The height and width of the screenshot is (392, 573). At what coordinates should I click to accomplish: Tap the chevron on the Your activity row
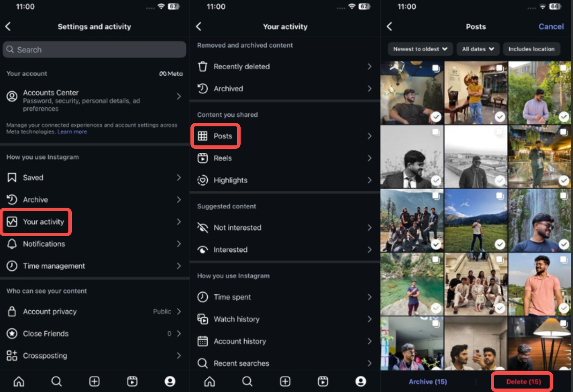point(179,222)
